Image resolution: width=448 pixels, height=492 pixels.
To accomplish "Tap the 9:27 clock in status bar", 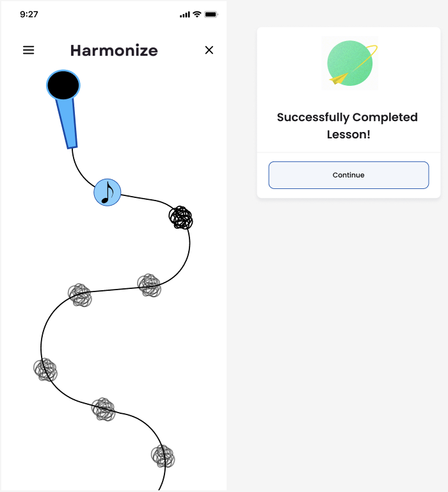I will [x=29, y=15].
